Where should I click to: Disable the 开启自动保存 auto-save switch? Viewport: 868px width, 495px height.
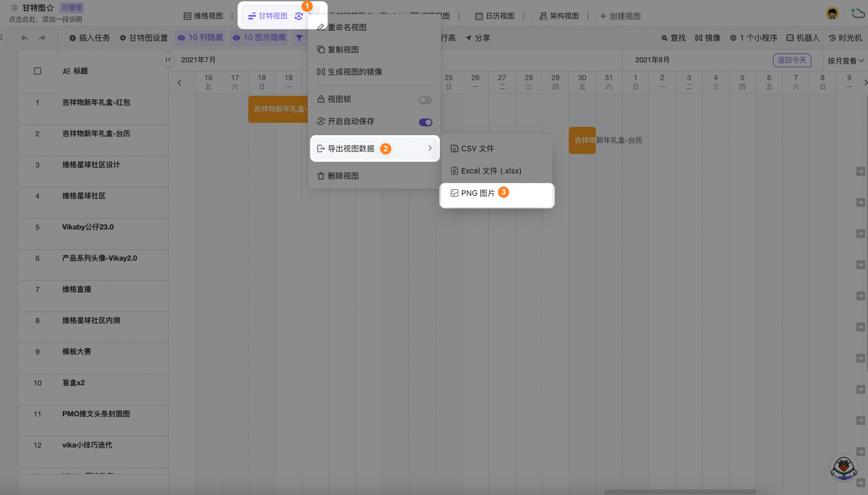[x=425, y=122]
